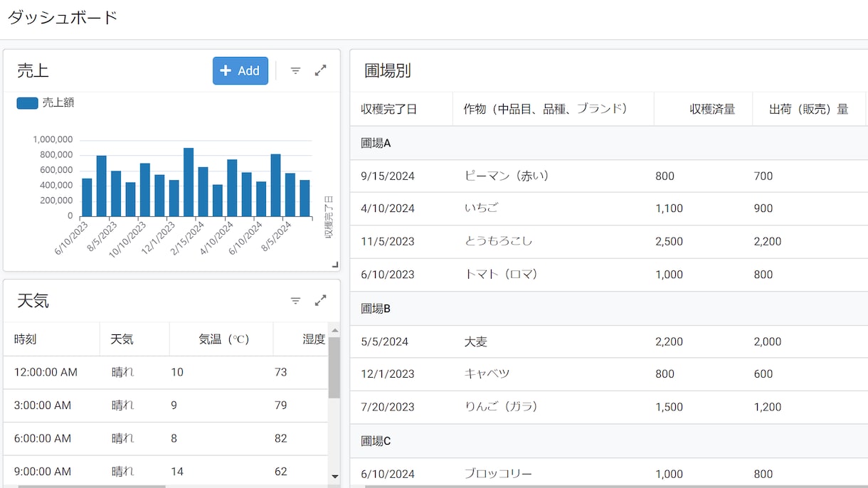Open the filter icon in the 売上 panel
The image size is (868, 488).
point(296,70)
